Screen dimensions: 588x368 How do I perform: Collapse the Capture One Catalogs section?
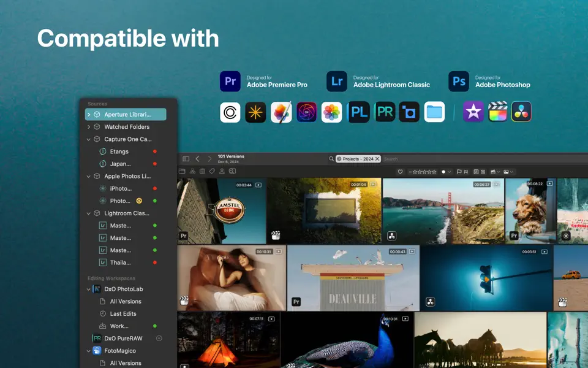point(89,139)
